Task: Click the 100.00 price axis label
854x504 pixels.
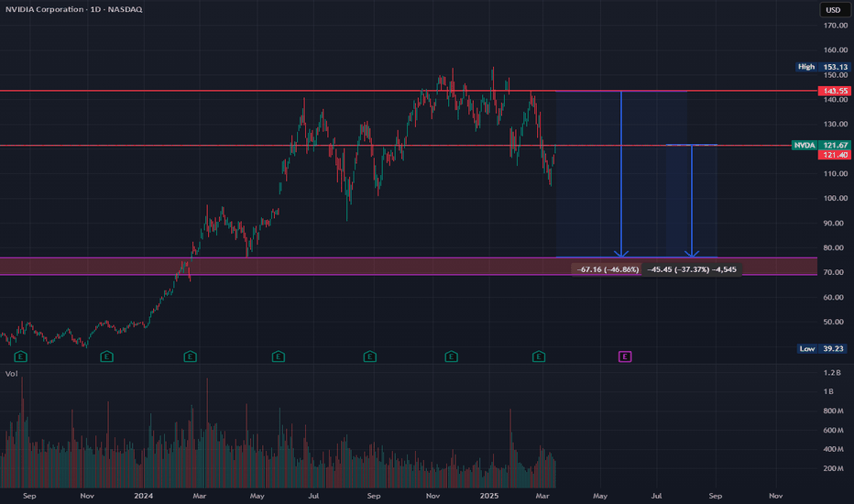Action: [836, 198]
